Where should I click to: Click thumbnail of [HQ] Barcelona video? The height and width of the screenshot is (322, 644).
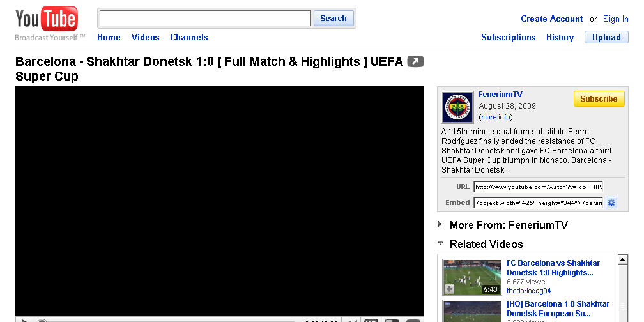click(x=472, y=311)
